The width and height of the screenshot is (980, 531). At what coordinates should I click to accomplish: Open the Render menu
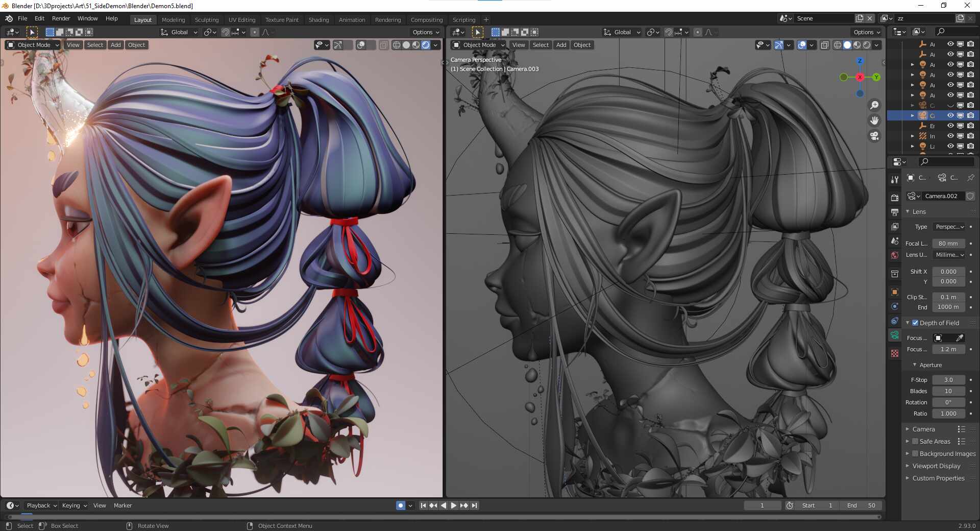pos(61,18)
